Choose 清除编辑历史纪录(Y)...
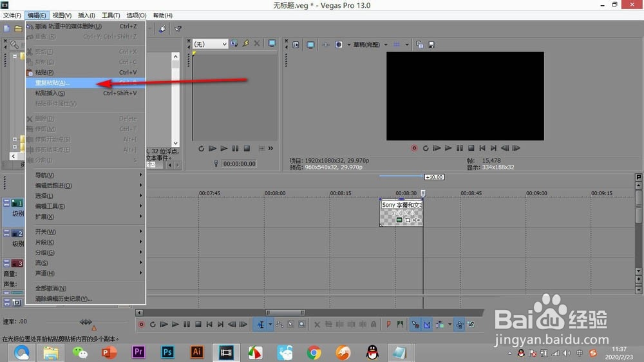The width and height of the screenshot is (644, 362). [x=86, y=299]
